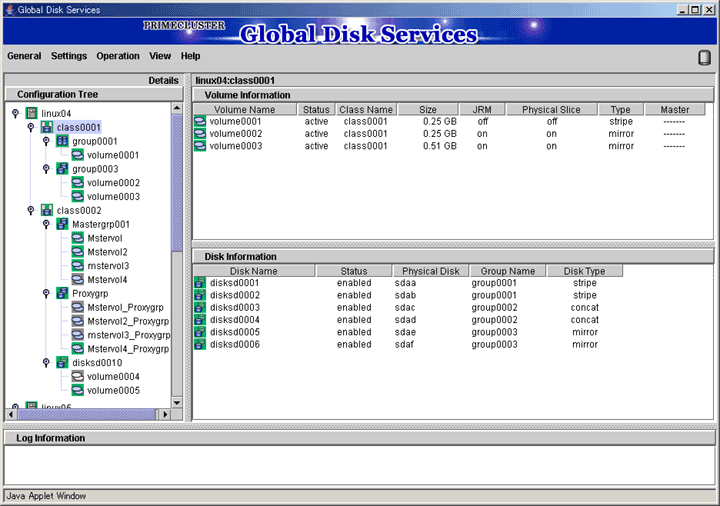Click horizontal scrollbar right arrow in tree

(x=164, y=414)
